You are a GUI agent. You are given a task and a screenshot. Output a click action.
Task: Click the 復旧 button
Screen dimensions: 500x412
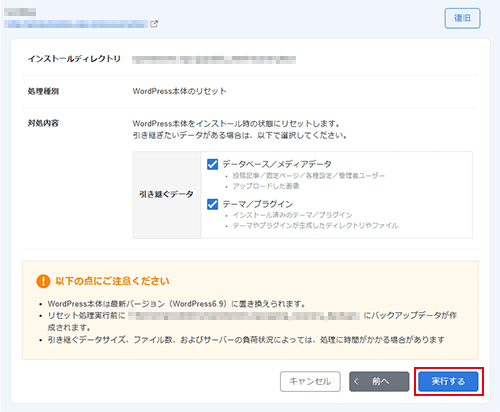tap(462, 18)
